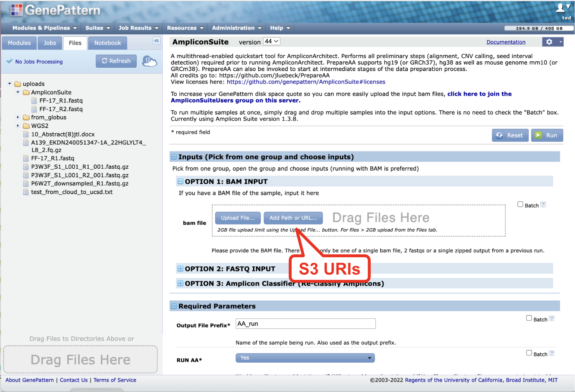Select the FF-17_R1.fastq file under AmpliconSuite
575x392 pixels.
(61, 101)
